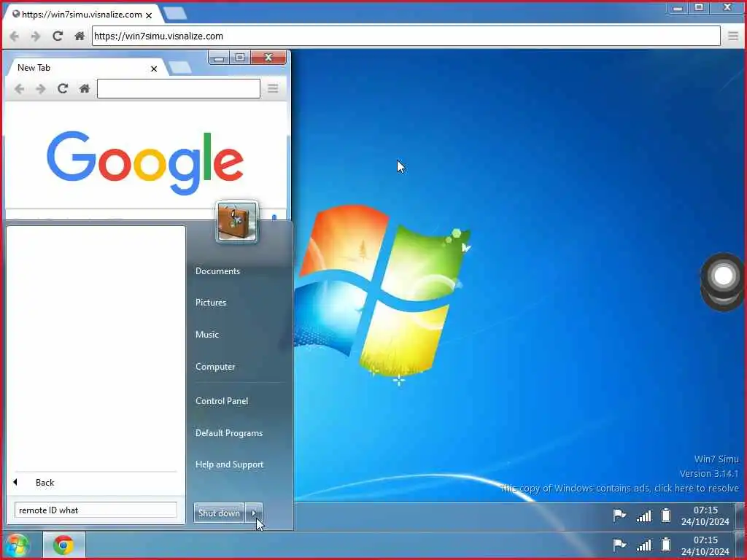
Task: Focus the outer browser address bar
Action: click(x=406, y=36)
